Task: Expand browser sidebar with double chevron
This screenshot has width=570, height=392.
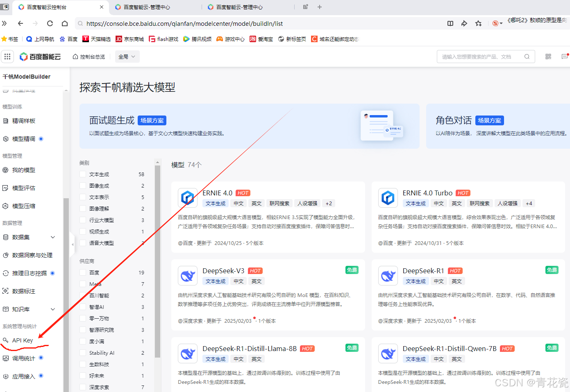Action: pos(5,23)
